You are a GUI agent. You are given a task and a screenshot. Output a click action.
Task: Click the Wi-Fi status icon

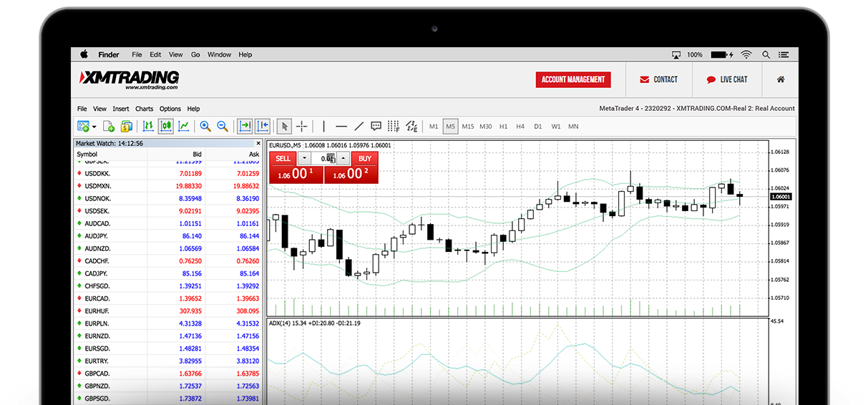[746, 54]
